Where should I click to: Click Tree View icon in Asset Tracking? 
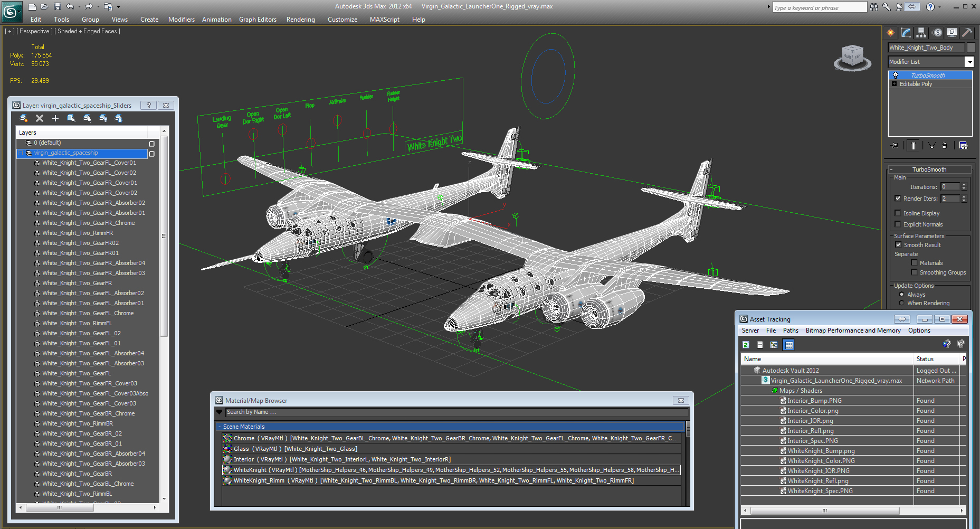point(774,345)
